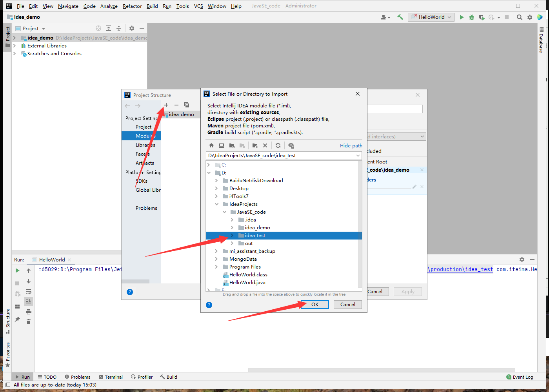Open HelloWorld run configuration dropdown
This screenshot has height=392, width=549.
(431, 17)
